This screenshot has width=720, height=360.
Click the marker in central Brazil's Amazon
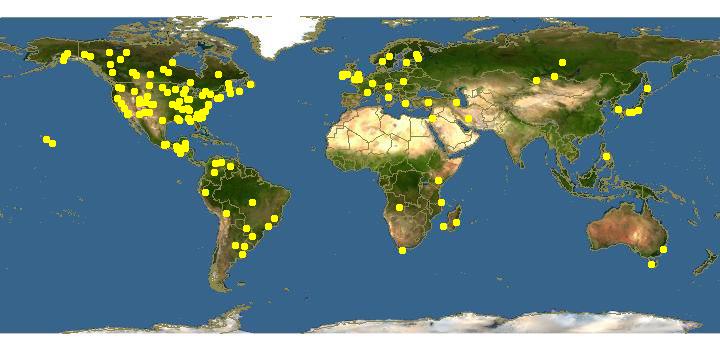pyautogui.click(x=252, y=202)
